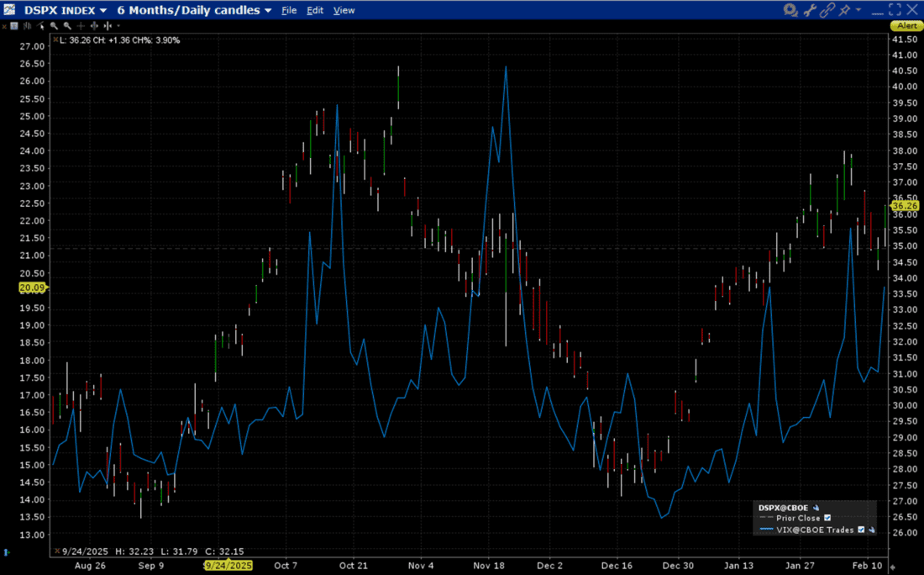Screen dimensions: 924x575
Task: Expand dropdown arrow next to pushpin
Action: tap(859, 10)
